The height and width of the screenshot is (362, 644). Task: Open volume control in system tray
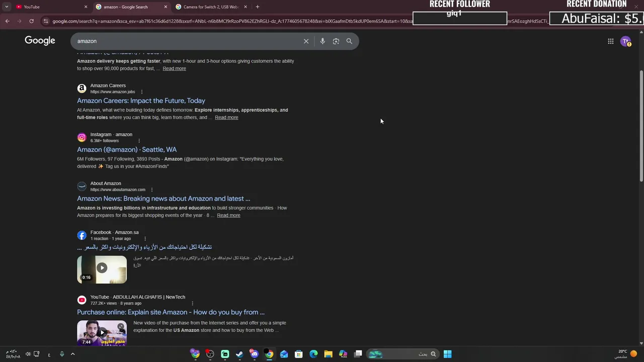point(28,354)
